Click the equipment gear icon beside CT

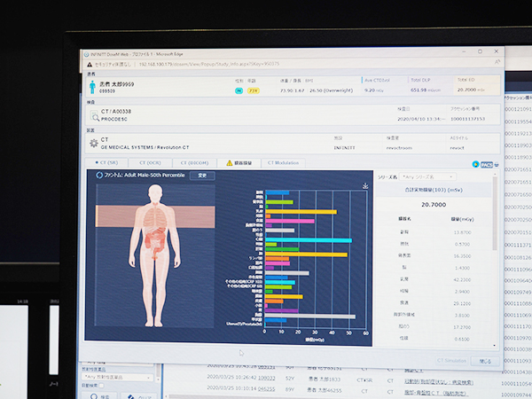pyautogui.click(x=93, y=143)
